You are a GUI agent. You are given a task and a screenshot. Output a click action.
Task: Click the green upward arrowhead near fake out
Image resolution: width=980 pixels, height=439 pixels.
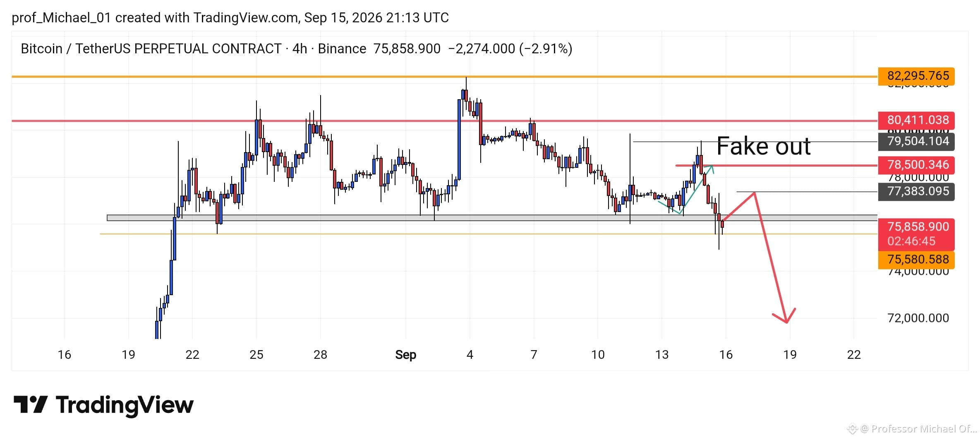pyautogui.click(x=711, y=169)
